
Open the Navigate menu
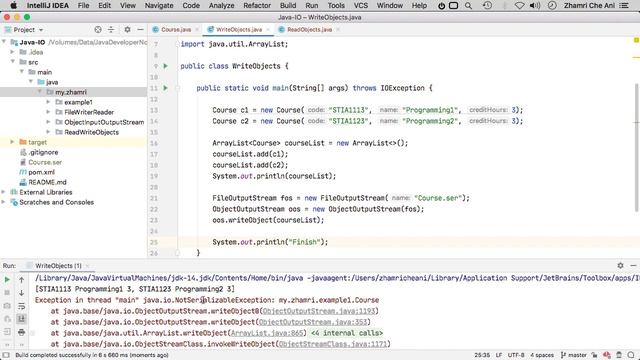point(159,5)
